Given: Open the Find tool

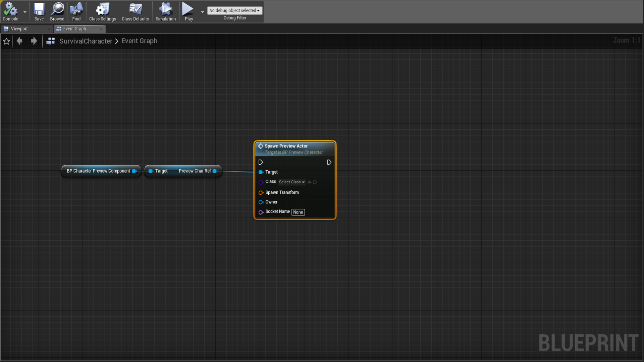Looking at the screenshot, I should (x=76, y=12).
